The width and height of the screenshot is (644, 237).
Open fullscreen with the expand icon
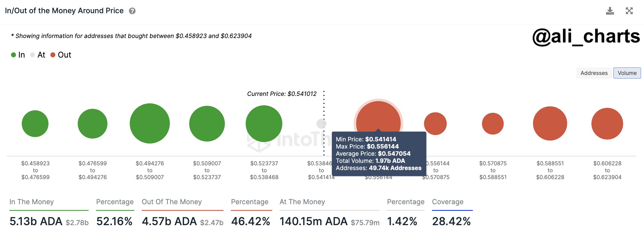point(629,11)
